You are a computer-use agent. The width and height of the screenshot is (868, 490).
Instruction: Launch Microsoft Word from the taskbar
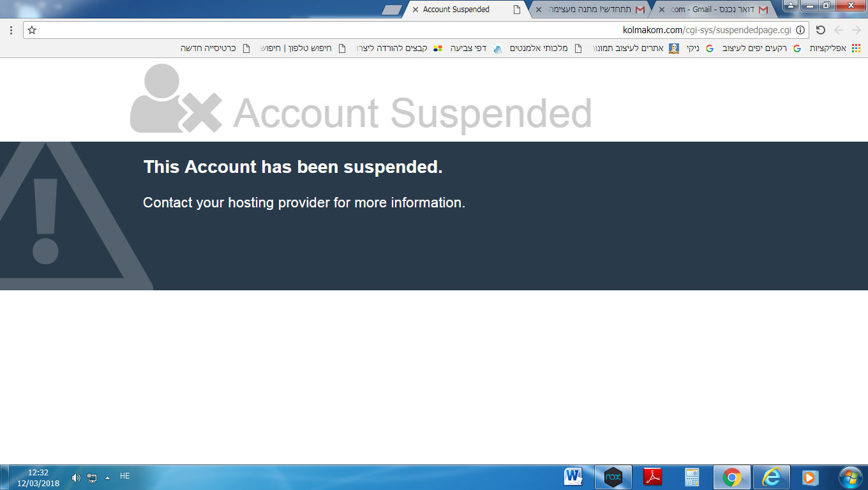[x=573, y=477]
